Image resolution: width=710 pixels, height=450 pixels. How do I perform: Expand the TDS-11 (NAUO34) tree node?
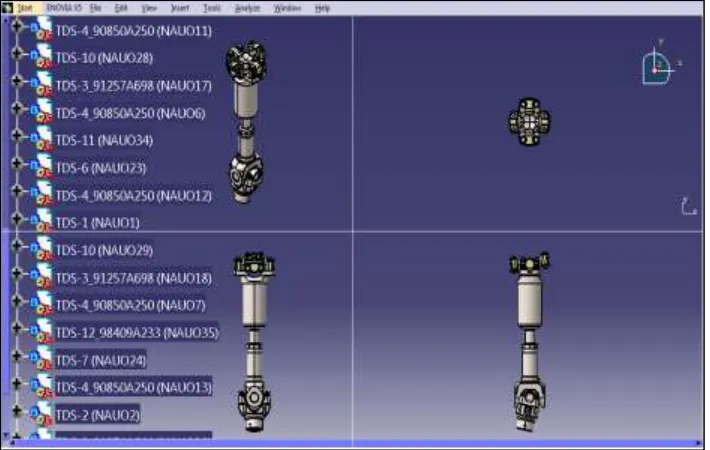[17, 136]
